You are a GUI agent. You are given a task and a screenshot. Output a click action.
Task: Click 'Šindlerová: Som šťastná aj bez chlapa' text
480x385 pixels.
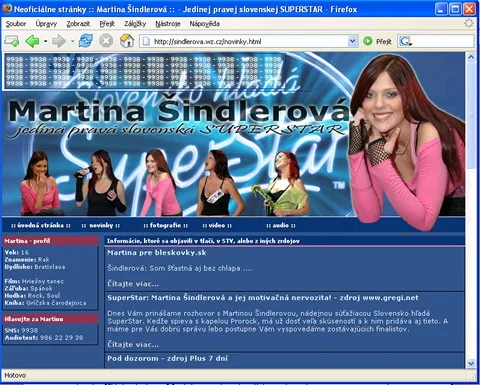pyautogui.click(x=180, y=268)
